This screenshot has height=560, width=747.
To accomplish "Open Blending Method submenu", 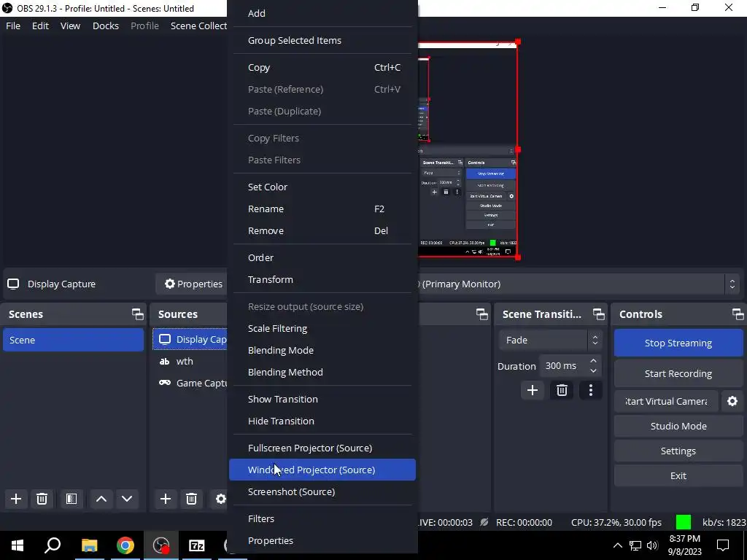I will click(322, 373).
